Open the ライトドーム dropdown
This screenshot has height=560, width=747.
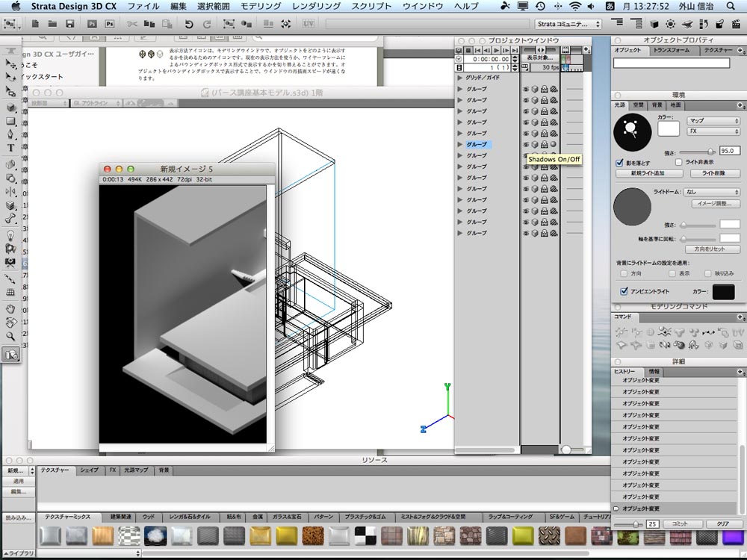pyautogui.click(x=713, y=192)
